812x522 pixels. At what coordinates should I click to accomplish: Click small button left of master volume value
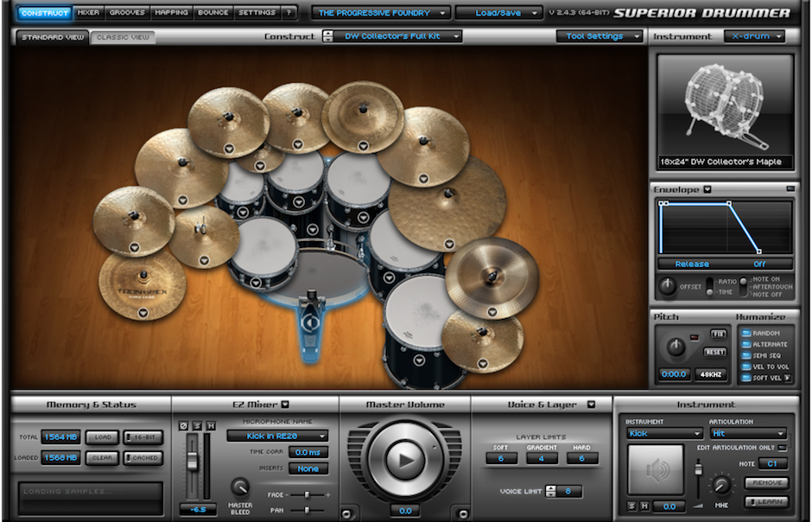[346, 513]
